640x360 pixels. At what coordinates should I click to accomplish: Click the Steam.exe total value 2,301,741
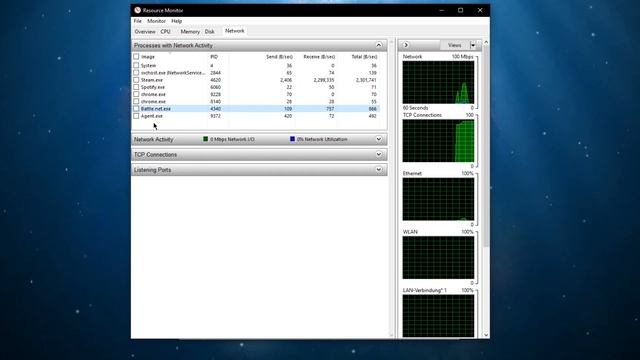click(366, 80)
